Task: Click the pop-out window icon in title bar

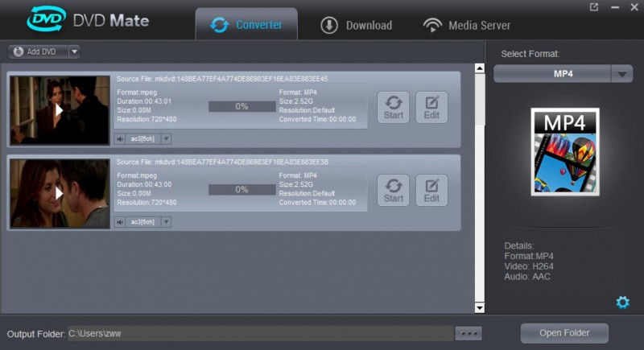Action: tap(594, 8)
